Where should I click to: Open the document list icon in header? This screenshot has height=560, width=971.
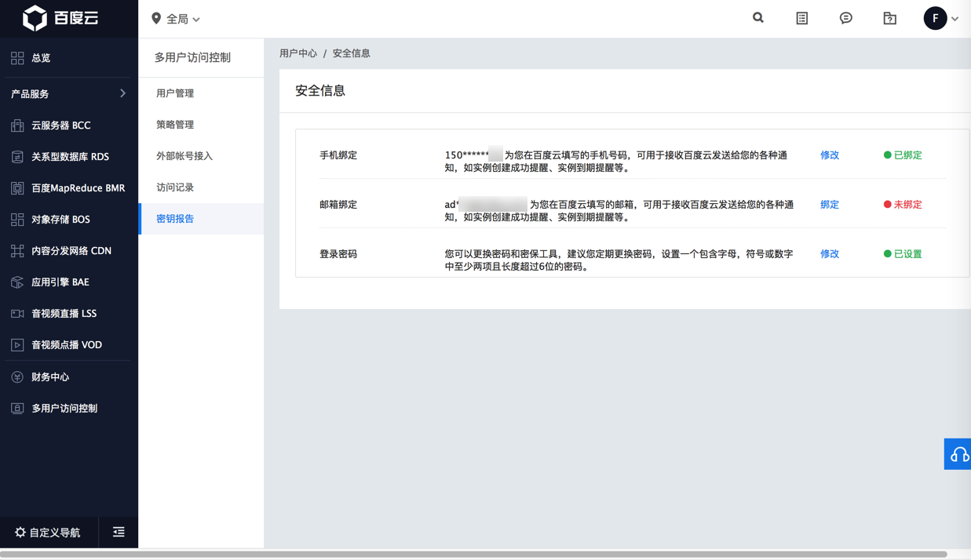tap(801, 18)
